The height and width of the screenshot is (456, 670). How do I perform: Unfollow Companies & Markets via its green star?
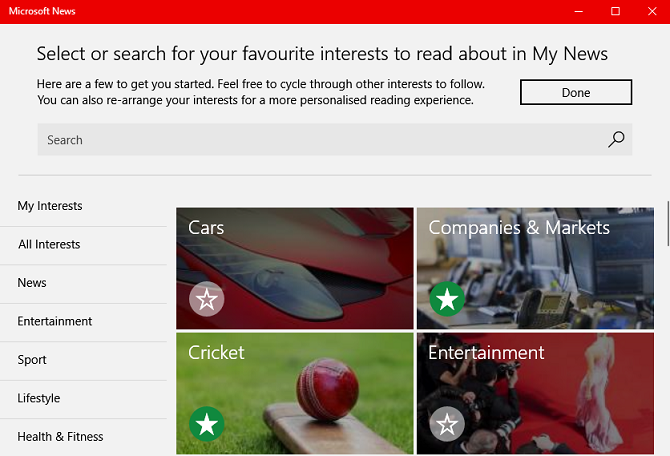pyautogui.click(x=447, y=299)
